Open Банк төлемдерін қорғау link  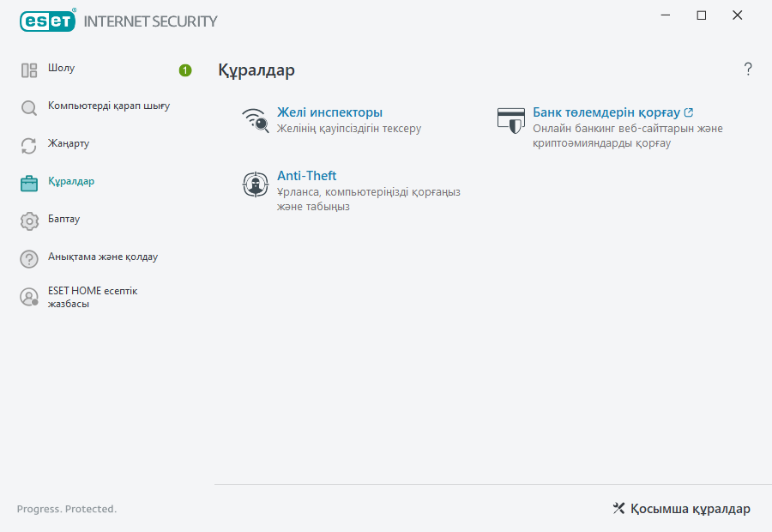tap(606, 112)
